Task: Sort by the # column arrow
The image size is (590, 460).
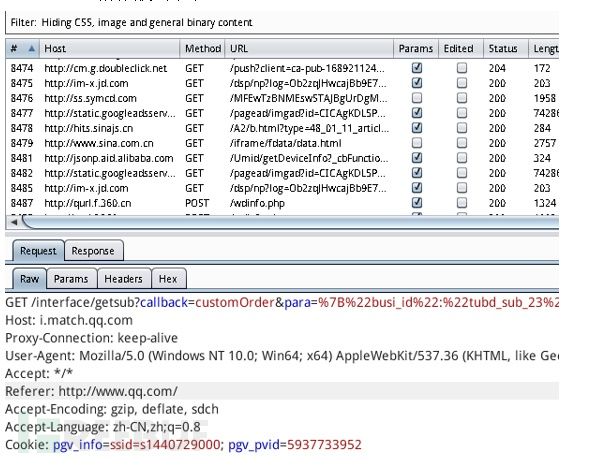Action: [32, 49]
